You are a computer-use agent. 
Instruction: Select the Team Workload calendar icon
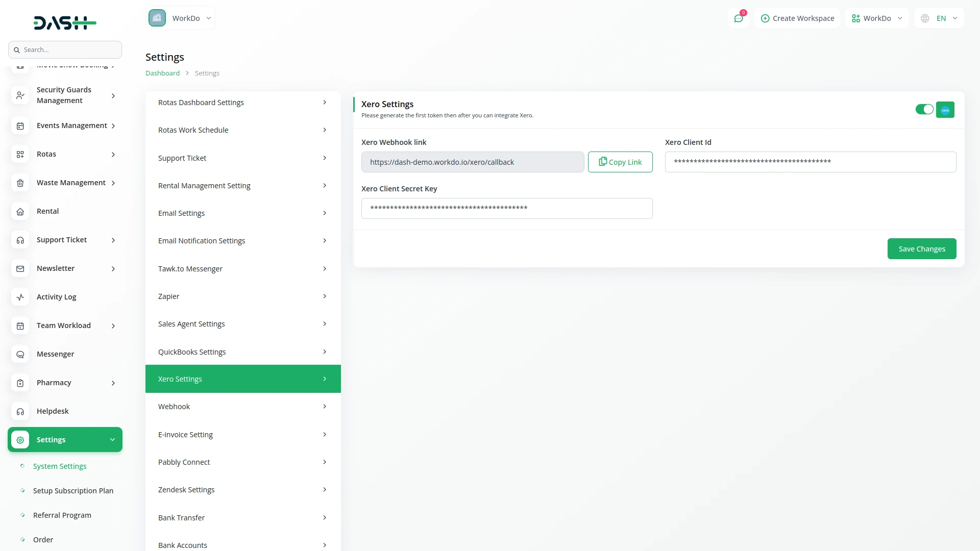(20, 325)
